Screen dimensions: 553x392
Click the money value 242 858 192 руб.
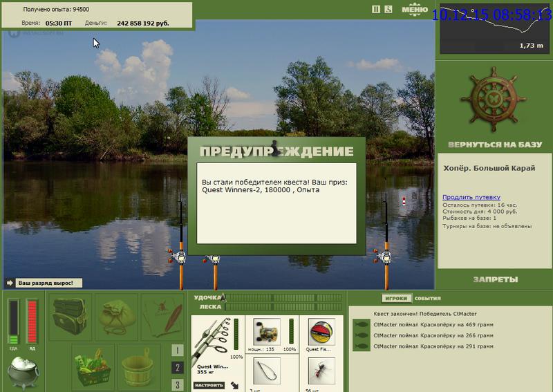point(143,24)
